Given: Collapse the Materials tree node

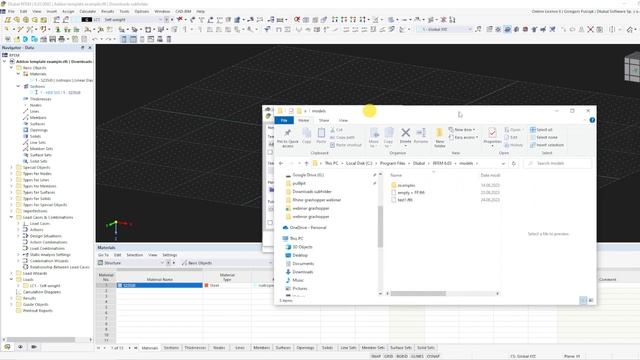Looking at the screenshot, I should coord(18,74).
